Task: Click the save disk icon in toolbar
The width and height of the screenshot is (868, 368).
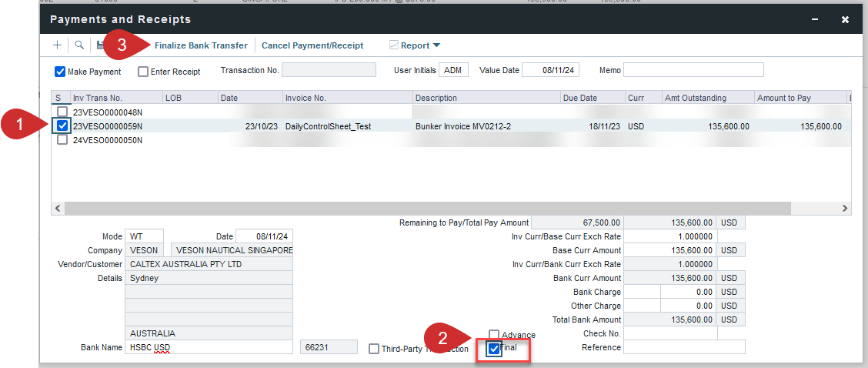Action: 100,45
